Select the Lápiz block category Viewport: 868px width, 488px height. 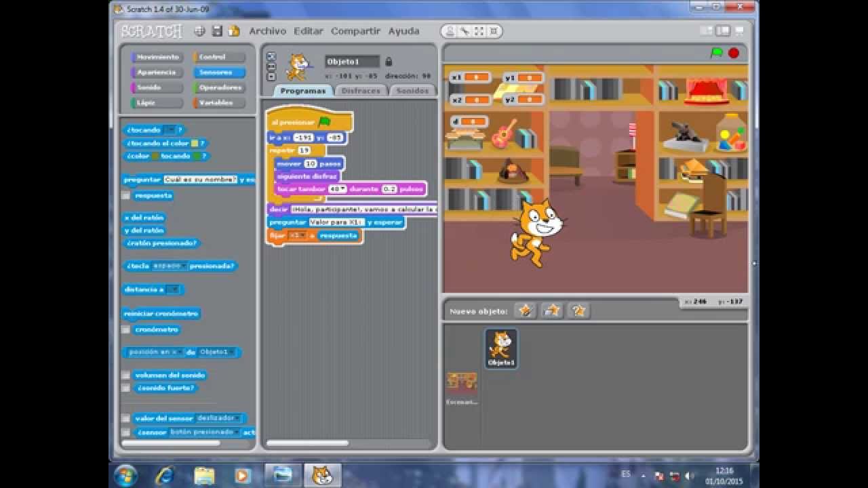157,103
